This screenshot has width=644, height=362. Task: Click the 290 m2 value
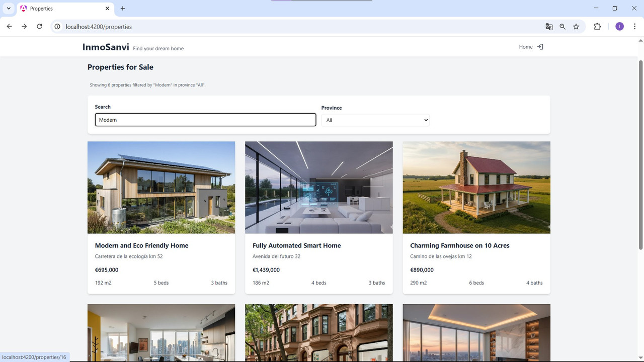(418, 283)
